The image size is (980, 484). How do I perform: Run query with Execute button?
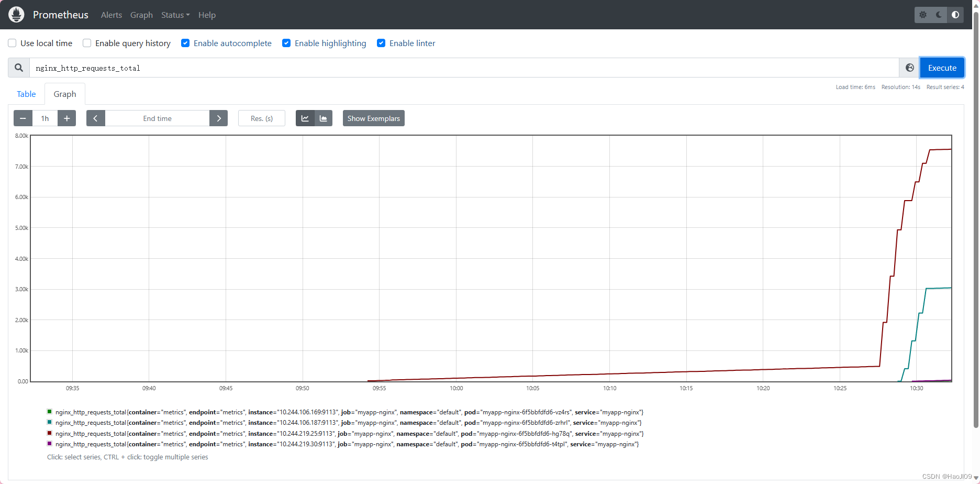[942, 68]
